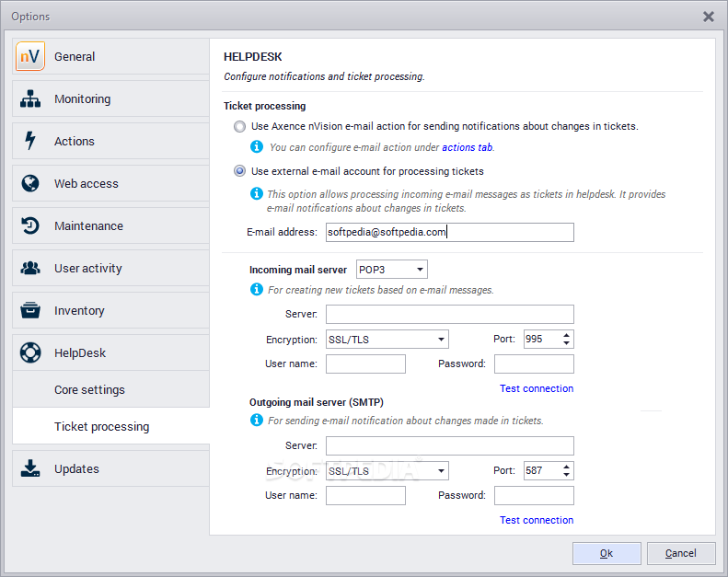Screen dimensions: 728x577
Task: Click info icon beside external account description
Action: [x=256, y=193]
